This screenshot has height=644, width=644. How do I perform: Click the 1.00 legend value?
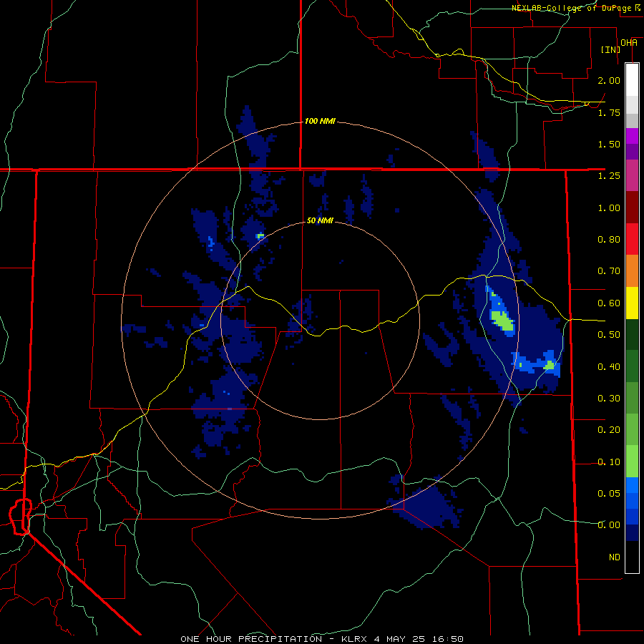click(609, 208)
